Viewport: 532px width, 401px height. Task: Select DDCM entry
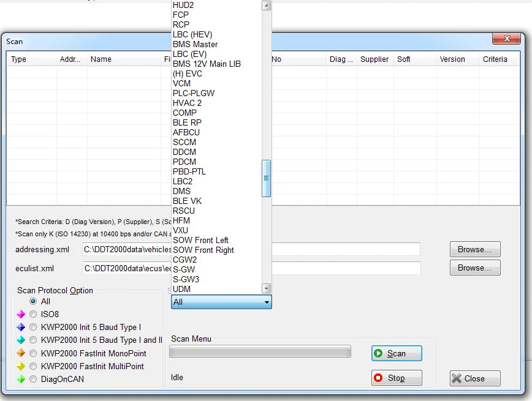point(216,152)
